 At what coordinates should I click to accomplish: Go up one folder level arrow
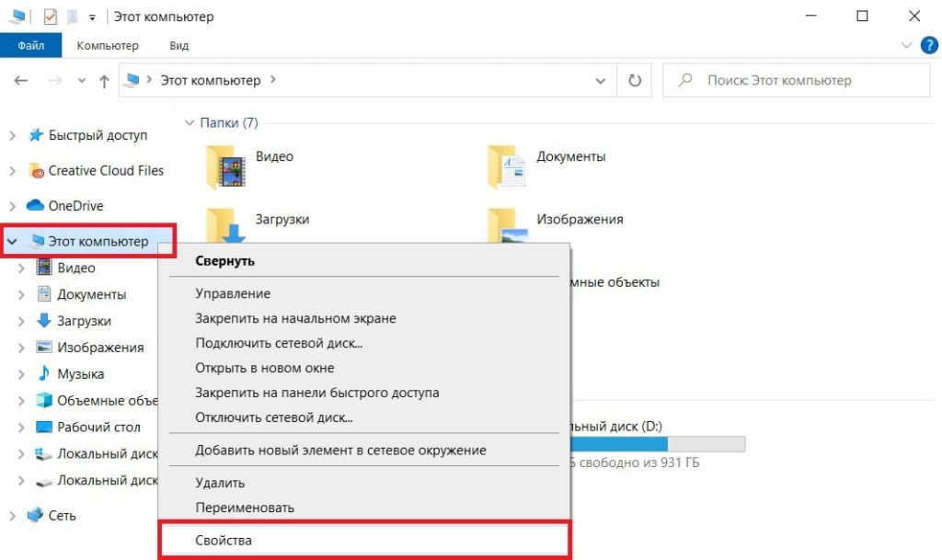(x=104, y=80)
